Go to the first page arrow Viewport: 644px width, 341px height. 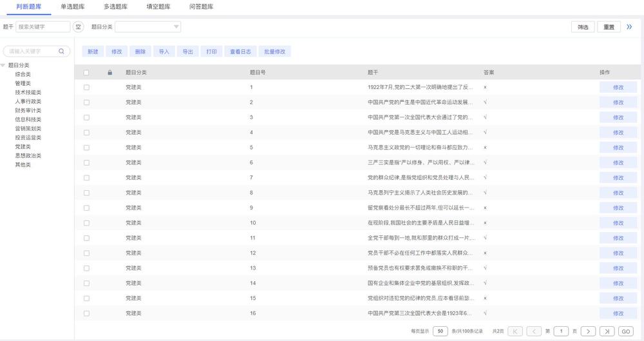pyautogui.click(x=515, y=331)
